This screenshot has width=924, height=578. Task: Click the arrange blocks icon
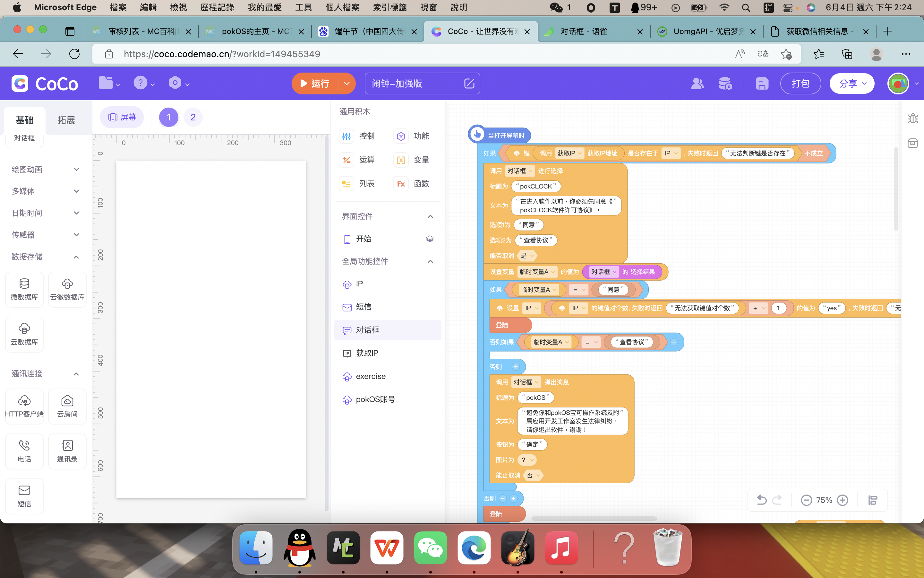(x=873, y=500)
